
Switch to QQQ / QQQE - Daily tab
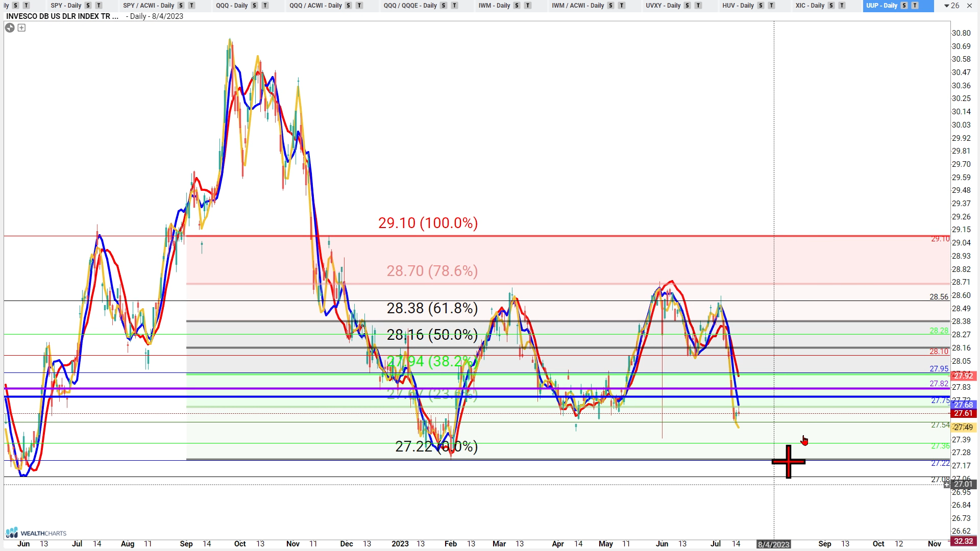pyautogui.click(x=410, y=6)
